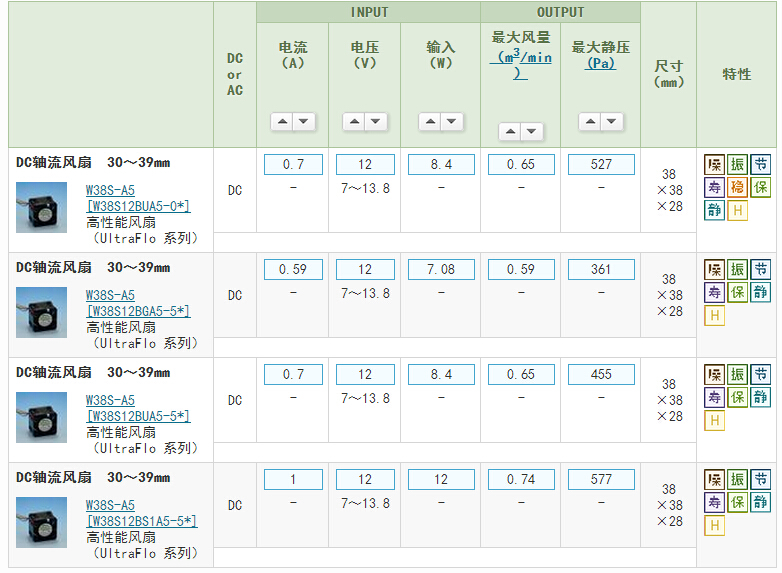Screen dimensions: 782x573
Task: Click the 节 icon in W38S12BUA5-5* row
Action: (x=761, y=375)
